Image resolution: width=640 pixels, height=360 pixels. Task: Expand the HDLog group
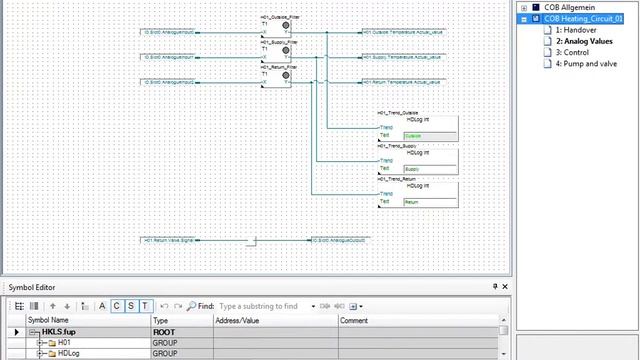[x=40, y=353]
